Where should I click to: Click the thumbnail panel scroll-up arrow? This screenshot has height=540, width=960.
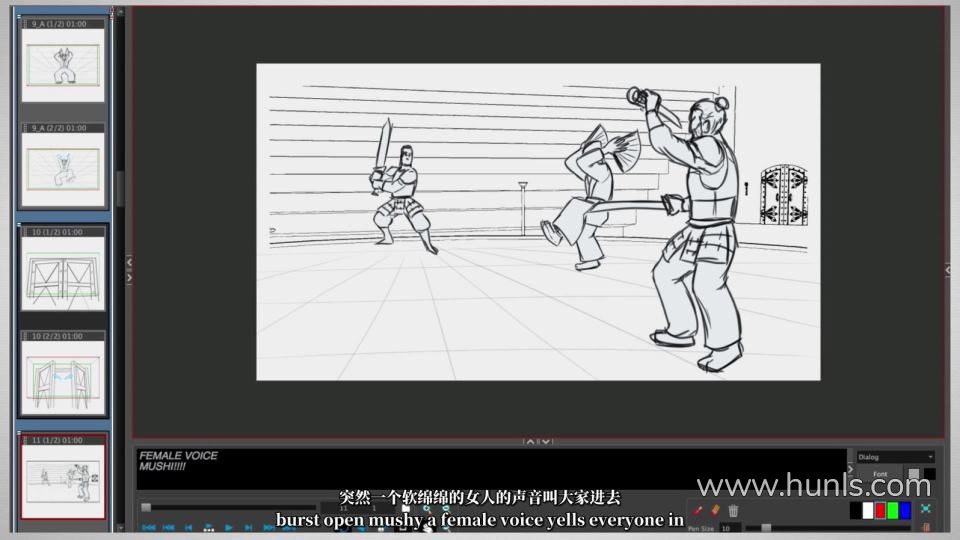click(x=120, y=12)
